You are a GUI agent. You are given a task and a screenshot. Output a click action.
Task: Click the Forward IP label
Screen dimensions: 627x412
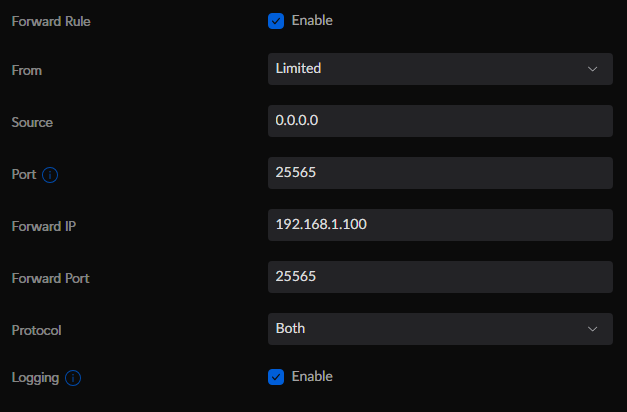tap(43, 226)
